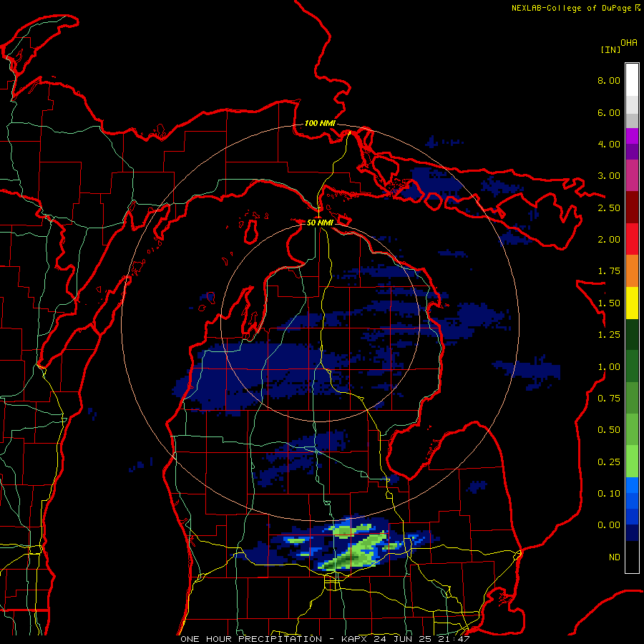This screenshot has height=644, width=644.
Task: Select the bright magenta swatch beside 4.00
Action: pos(632,136)
